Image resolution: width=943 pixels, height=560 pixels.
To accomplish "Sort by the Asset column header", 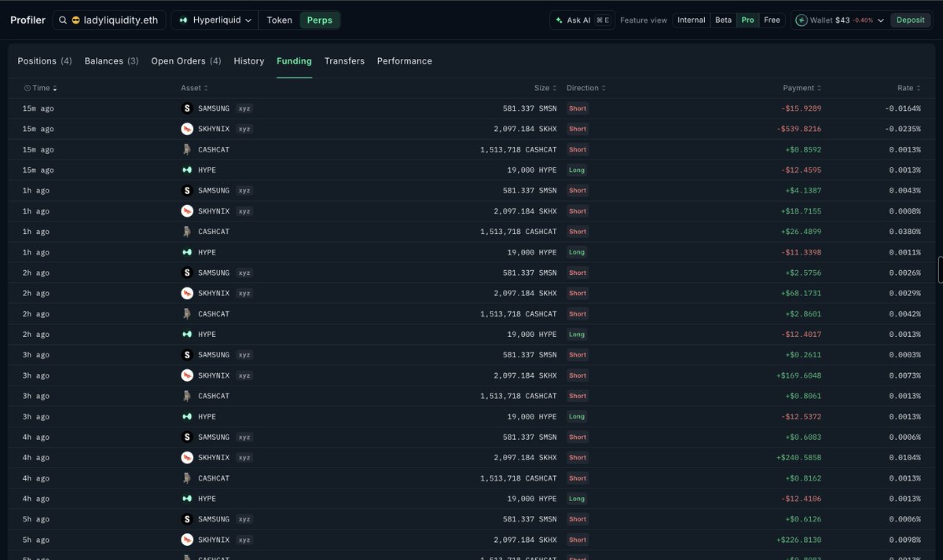I will pos(195,88).
